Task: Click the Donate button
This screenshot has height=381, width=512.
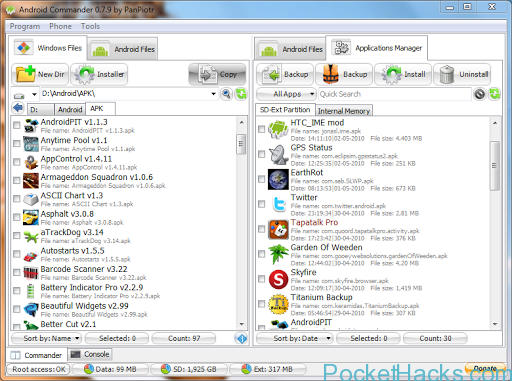Action: click(485, 368)
